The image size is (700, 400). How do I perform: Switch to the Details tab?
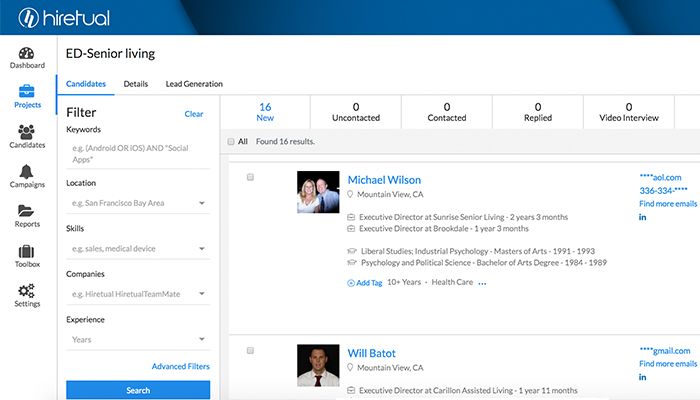click(x=136, y=84)
